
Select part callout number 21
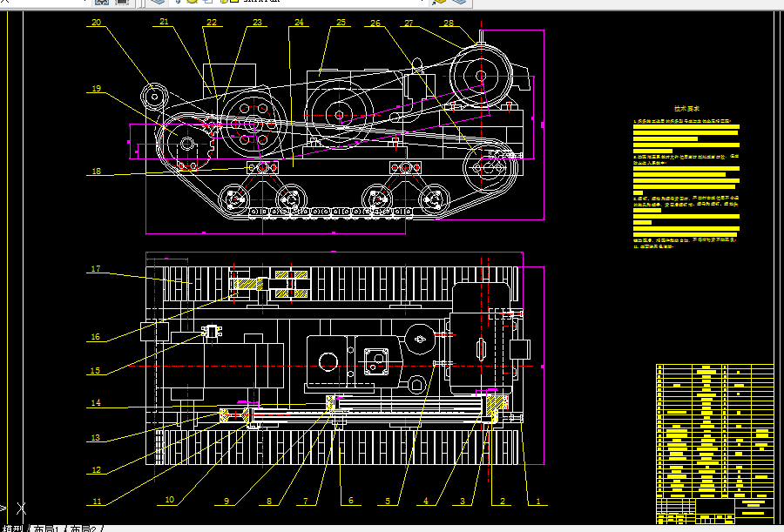tap(164, 22)
